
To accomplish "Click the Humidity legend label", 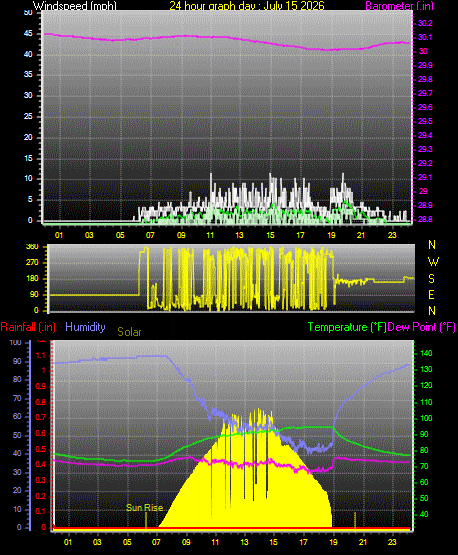I will [85, 327].
